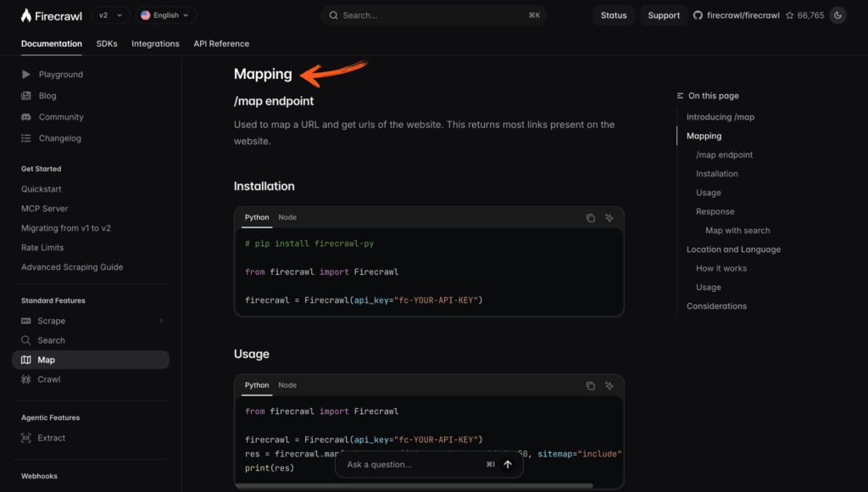868x492 pixels.
Task: Expand the Scrape sidebar chevron
Action: (161, 321)
